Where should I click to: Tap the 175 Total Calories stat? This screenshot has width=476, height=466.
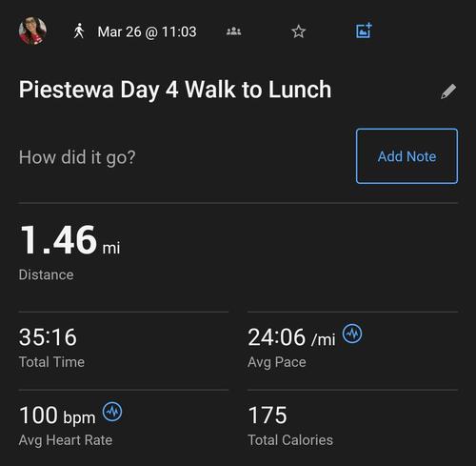coord(290,426)
